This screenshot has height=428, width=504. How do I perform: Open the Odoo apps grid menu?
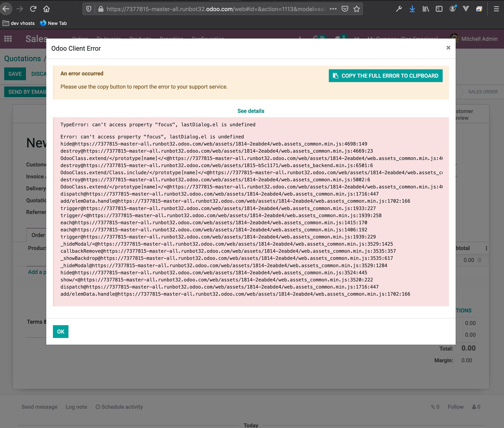tap(8, 39)
